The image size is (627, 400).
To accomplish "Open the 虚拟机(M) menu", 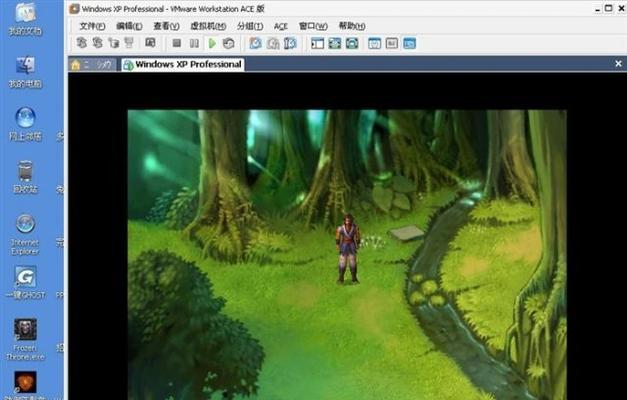I will [x=208, y=26].
